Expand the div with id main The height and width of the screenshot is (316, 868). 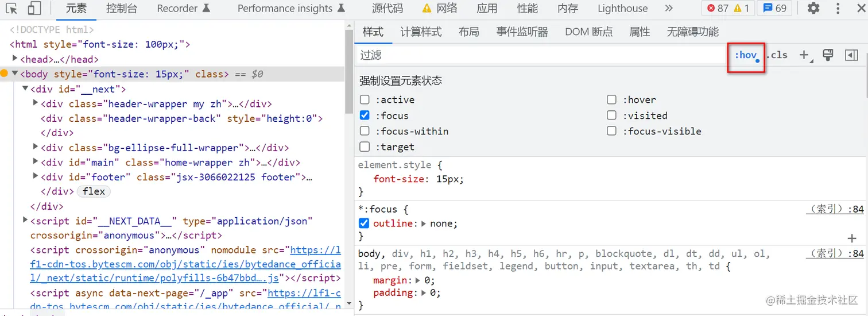click(36, 163)
